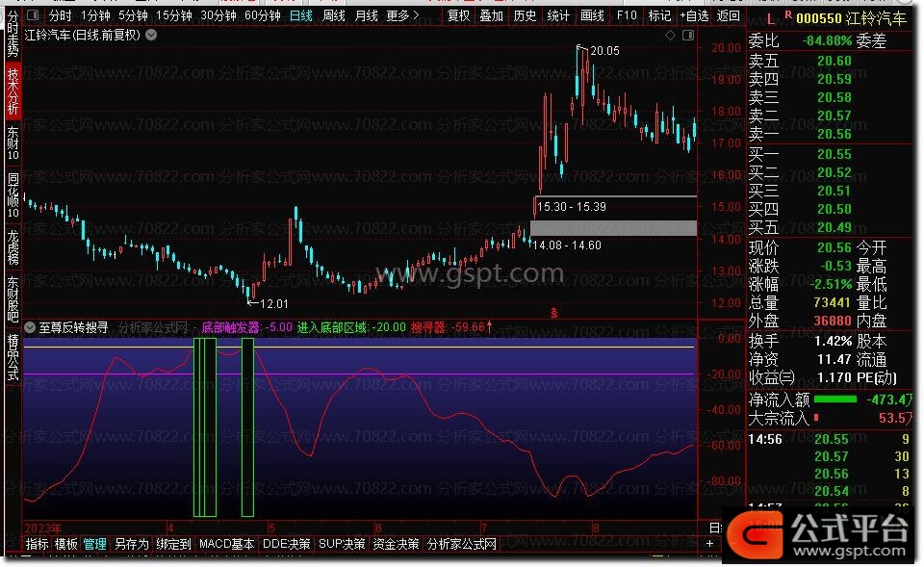Open the 指标 indicator tab
This screenshot has width=924, height=567.
coord(37,544)
